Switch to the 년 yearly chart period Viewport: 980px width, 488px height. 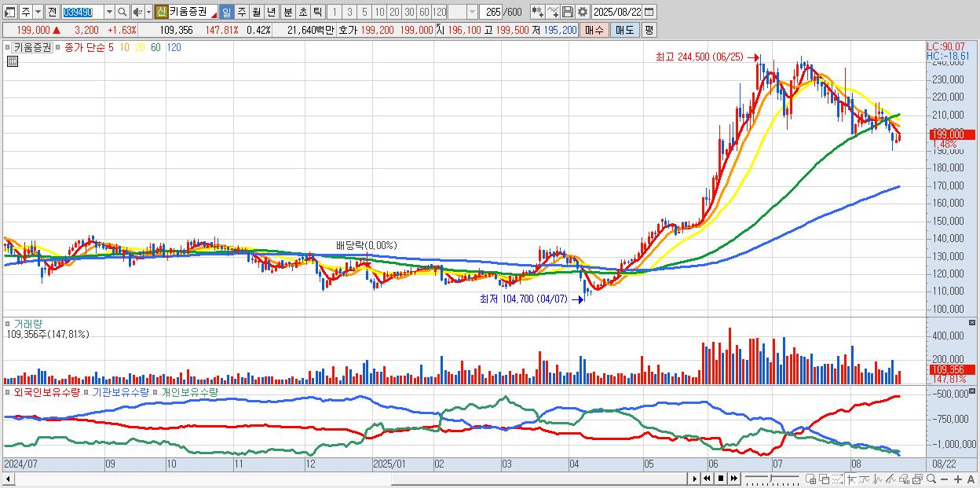point(271,12)
